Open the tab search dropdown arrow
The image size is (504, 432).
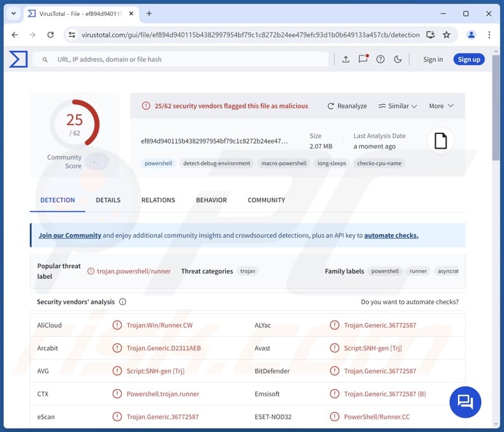[13, 13]
